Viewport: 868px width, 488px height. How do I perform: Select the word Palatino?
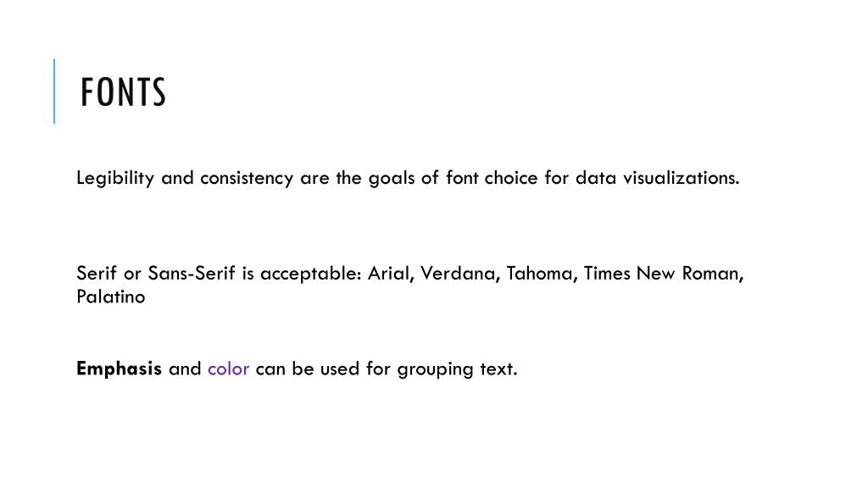(x=111, y=297)
